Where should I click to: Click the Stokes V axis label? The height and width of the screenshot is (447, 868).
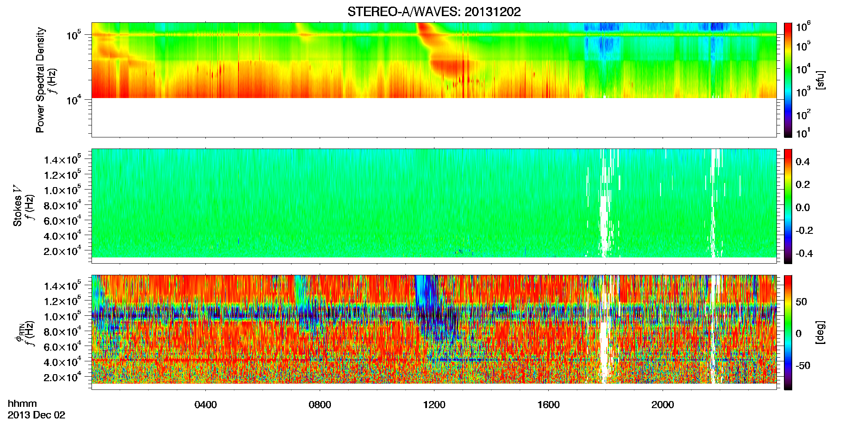tap(17, 206)
